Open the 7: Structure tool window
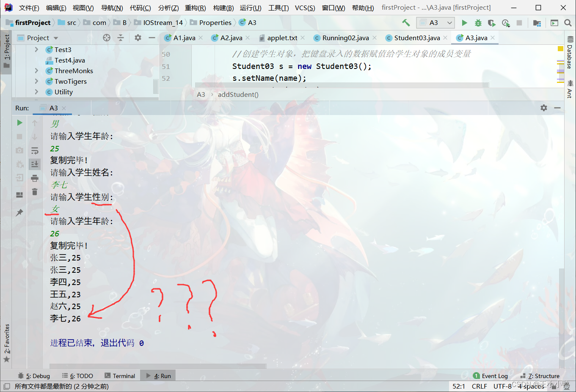Image resolution: width=576 pixels, height=392 pixels. pyautogui.click(x=540, y=376)
